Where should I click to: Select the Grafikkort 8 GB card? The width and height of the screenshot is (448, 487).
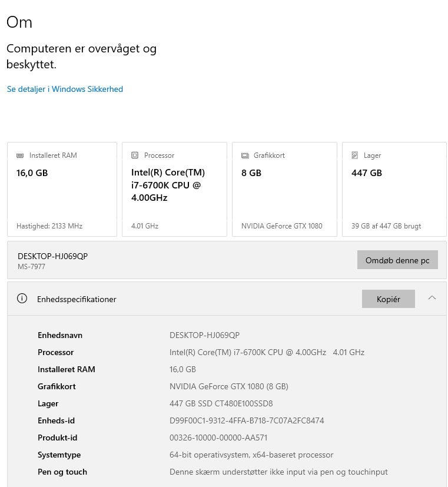(284, 189)
